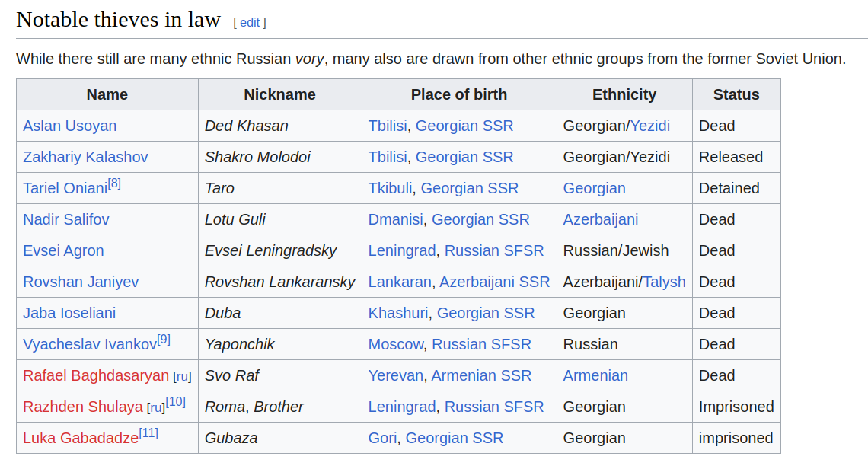Click the Yezidi ethnicity link in first row
The width and height of the screenshot is (868, 469).
click(x=650, y=126)
